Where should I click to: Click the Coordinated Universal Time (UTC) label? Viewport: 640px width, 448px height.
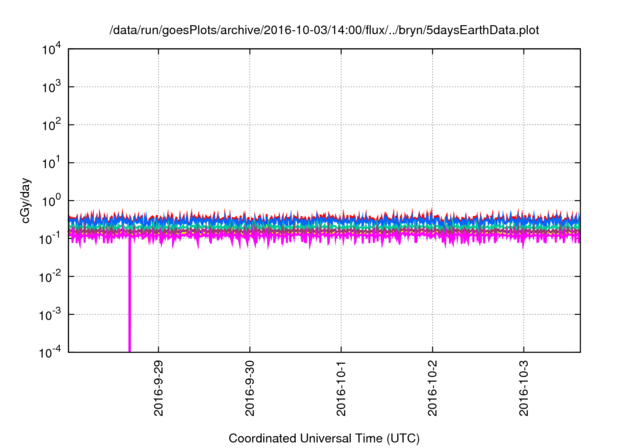pyautogui.click(x=324, y=438)
